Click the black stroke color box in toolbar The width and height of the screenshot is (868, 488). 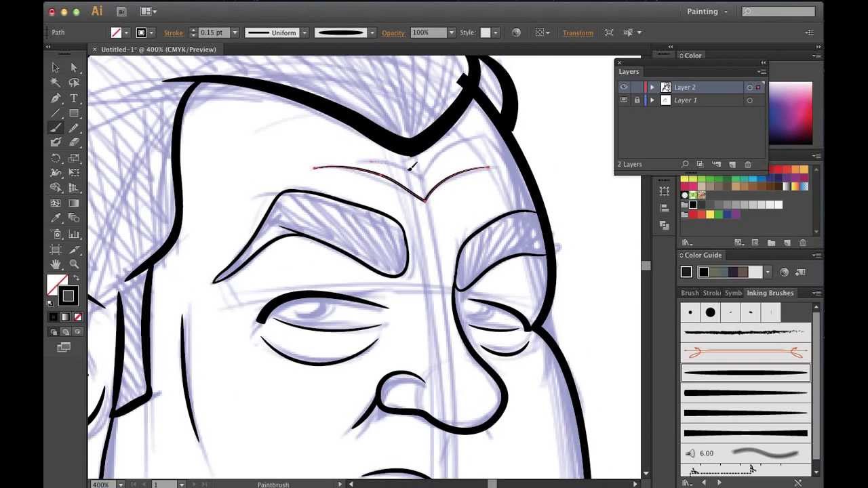point(68,296)
